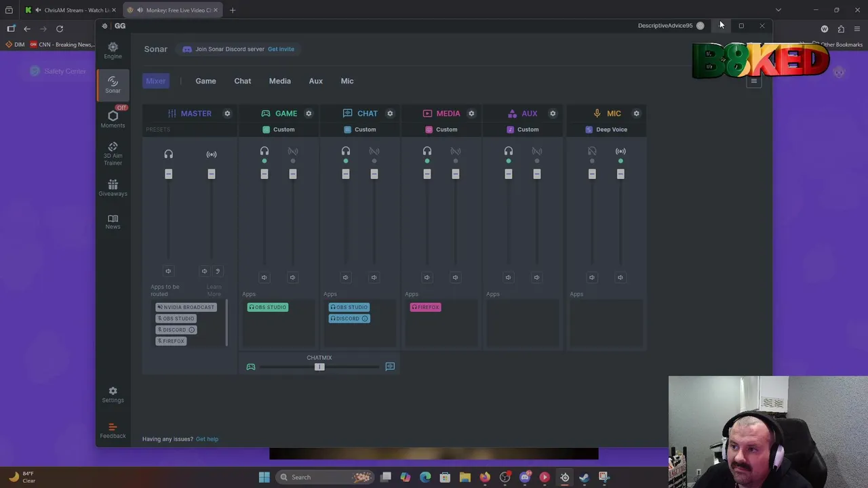Toggle Mic streaming output

tap(620, 151)
